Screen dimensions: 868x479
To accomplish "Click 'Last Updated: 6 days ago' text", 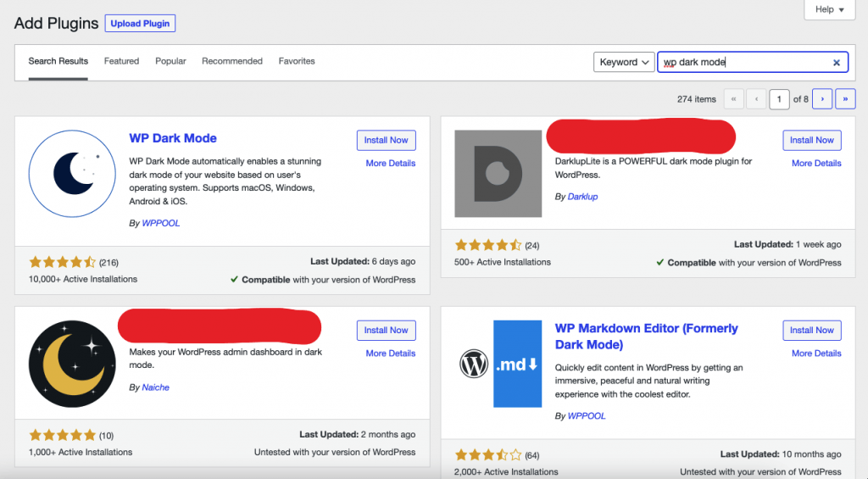I will [x=363, y=261].
